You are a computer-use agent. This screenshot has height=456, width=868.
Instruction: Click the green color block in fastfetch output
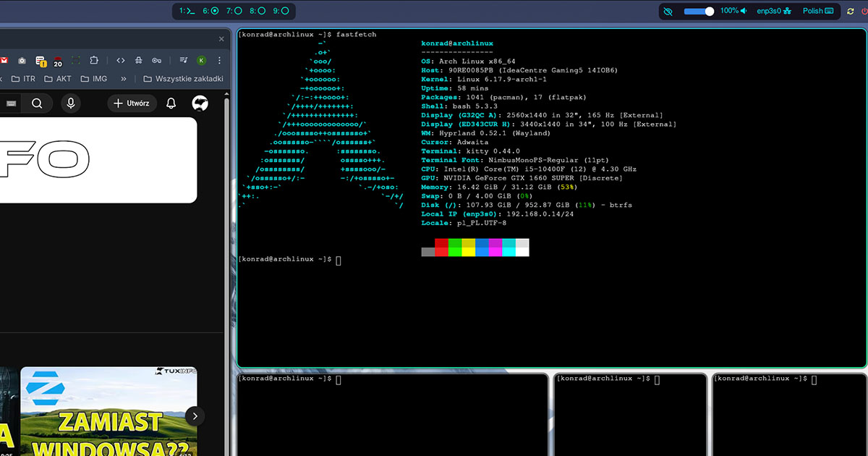pos(455,248)
